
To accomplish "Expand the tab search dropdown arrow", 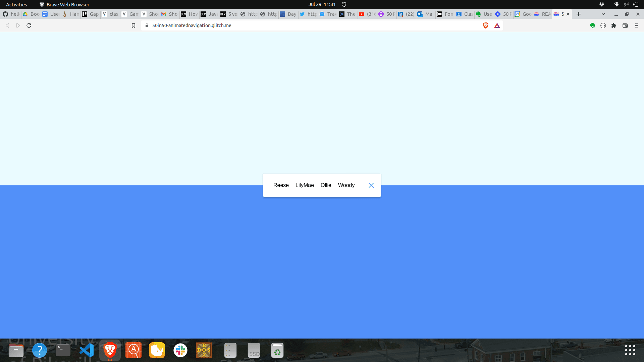I will point(603,14).
